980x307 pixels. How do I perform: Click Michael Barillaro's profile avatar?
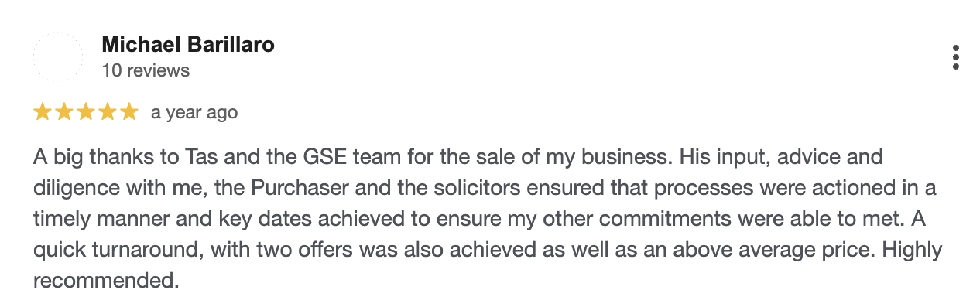(58, 57)
